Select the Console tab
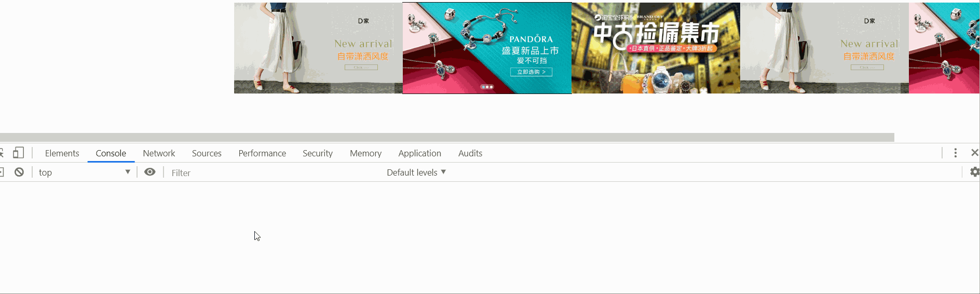The height and width of the screenshot is (294, 980). (111, 153)
